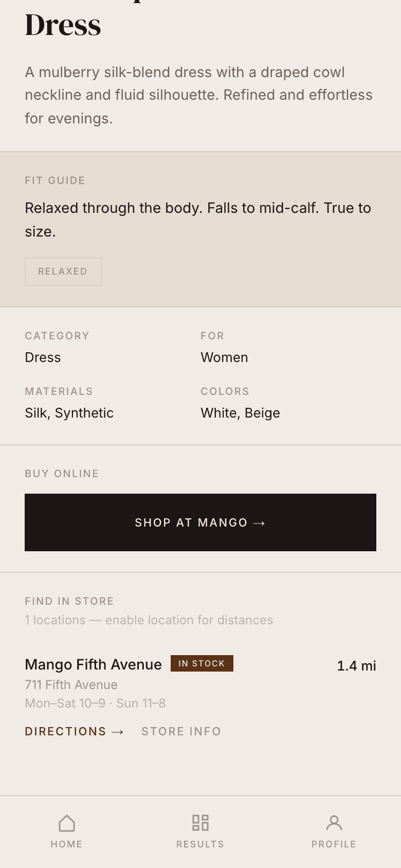Expand the FIND IN STORE section

click(69, 601)
